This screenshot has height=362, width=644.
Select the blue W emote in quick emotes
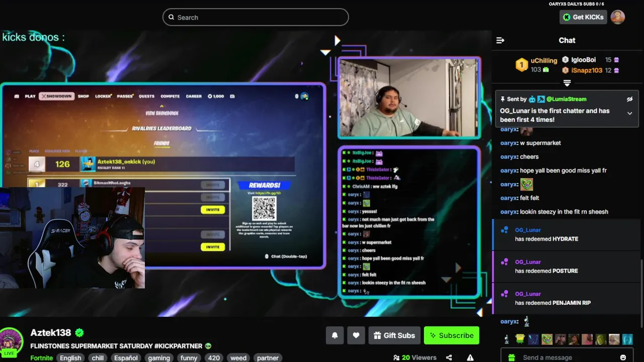(x=533, y=339)
